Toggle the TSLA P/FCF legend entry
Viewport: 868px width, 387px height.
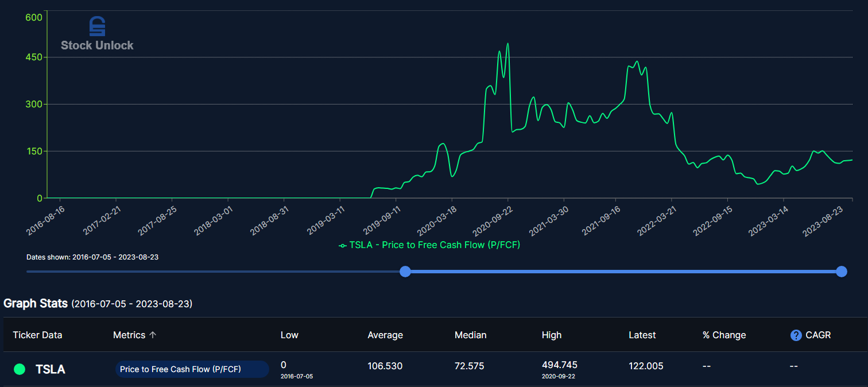click(429, 245)
